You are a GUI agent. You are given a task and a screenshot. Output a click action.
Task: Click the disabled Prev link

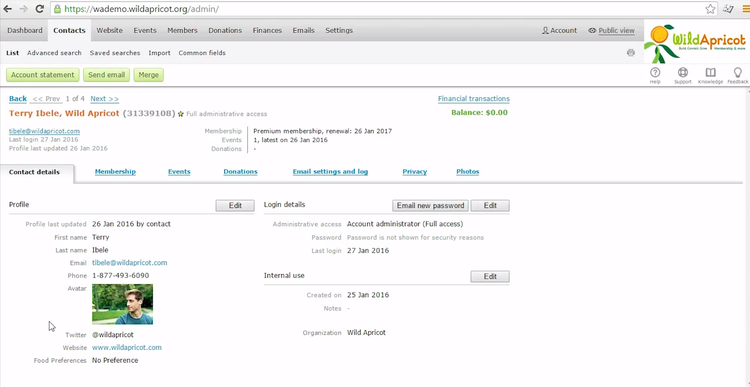pos(46,99)
